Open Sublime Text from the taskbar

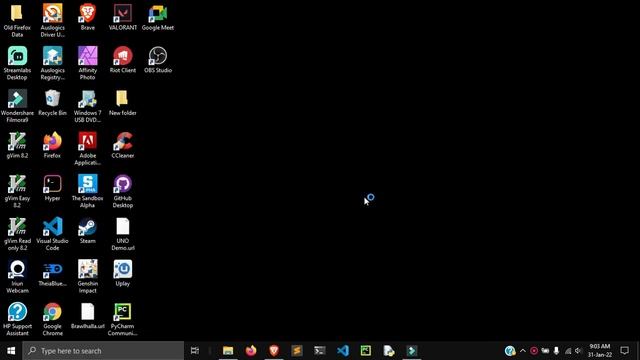click(297, 351)
